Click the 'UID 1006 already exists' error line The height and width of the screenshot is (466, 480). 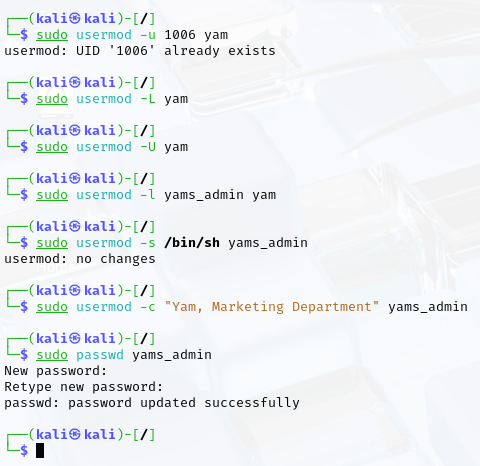click(140, 51)
